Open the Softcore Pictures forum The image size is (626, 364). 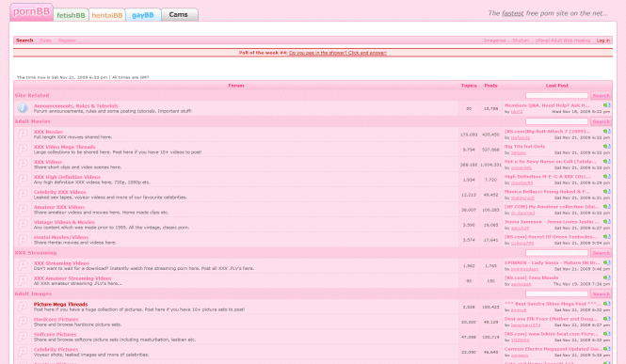point(56,335)
